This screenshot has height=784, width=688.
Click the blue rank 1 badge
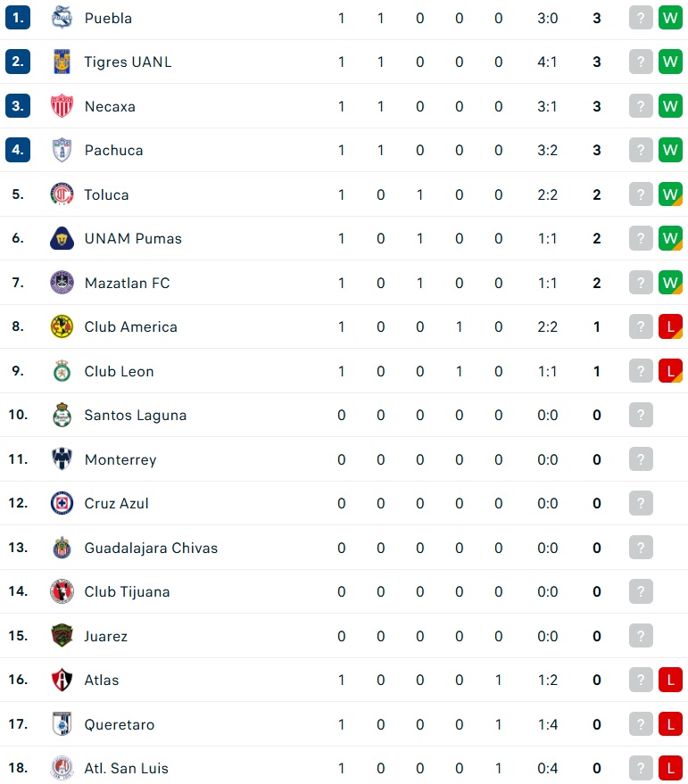tap(18, 18)
